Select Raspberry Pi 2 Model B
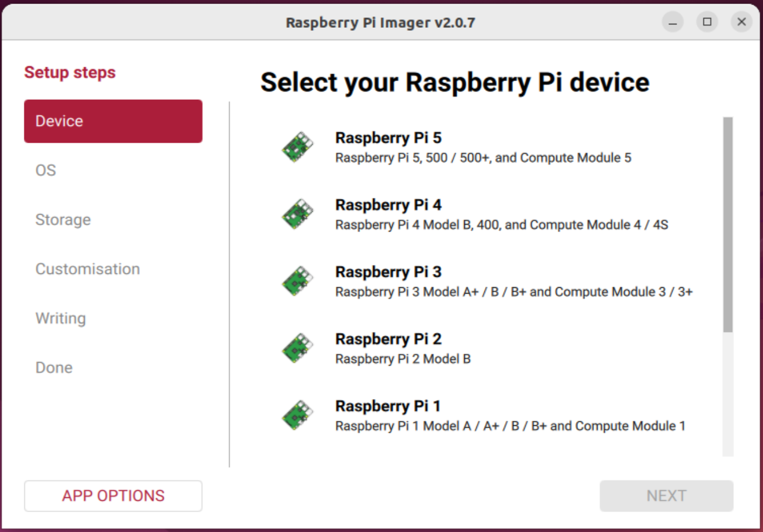Screen dimensions: 763x532 point(403,359)
